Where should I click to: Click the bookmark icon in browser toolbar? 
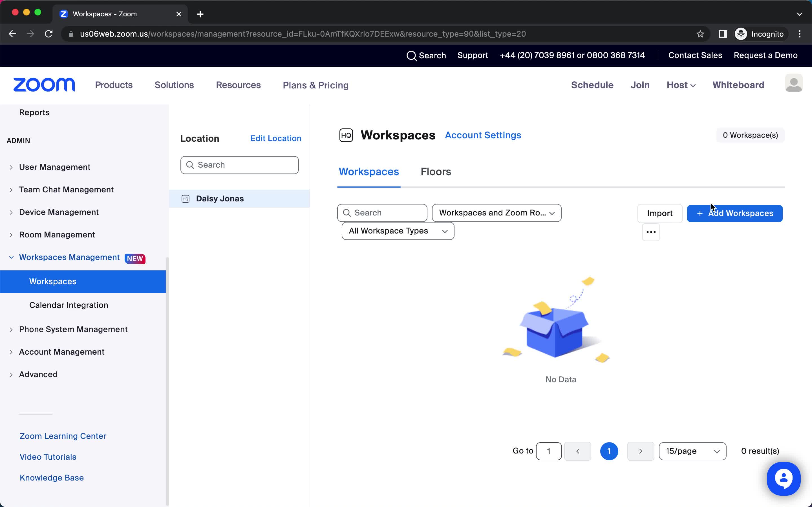click(x=700, y=34)
